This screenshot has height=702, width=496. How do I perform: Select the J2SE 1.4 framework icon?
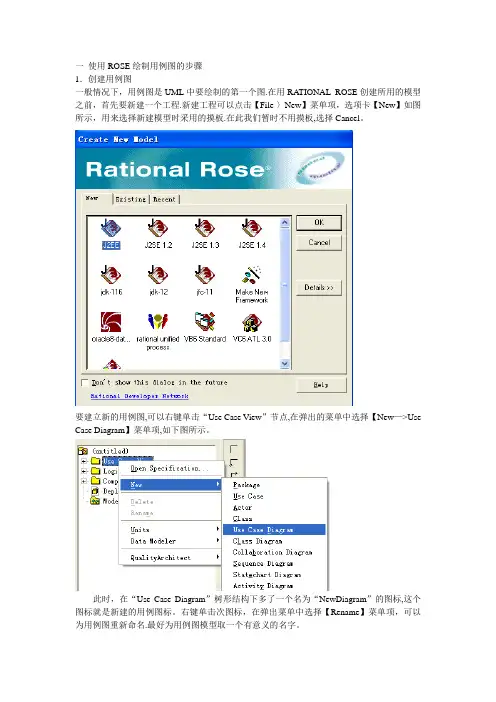pos(252,228)
